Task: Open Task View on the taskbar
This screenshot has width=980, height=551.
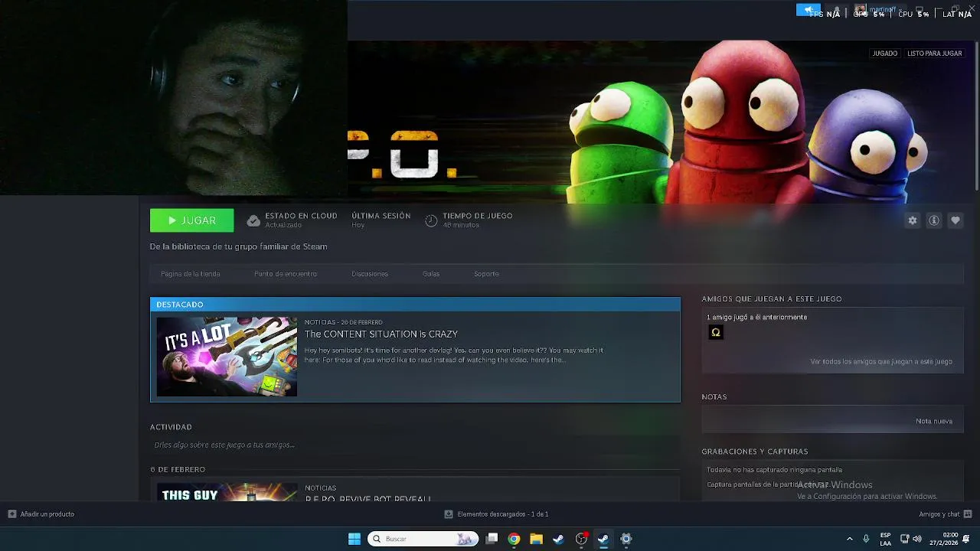Action: click(x=492, y=539)
